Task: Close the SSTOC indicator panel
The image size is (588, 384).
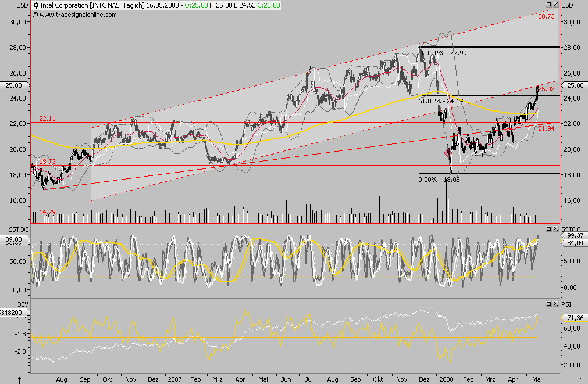Action: click(x=555, y=228)
